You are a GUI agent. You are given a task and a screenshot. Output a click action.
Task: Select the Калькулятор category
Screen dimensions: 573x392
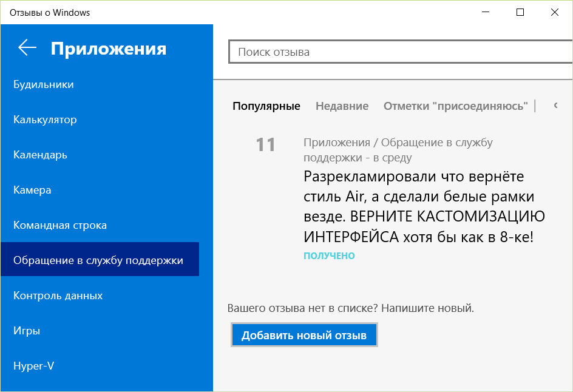pos(45,120)
